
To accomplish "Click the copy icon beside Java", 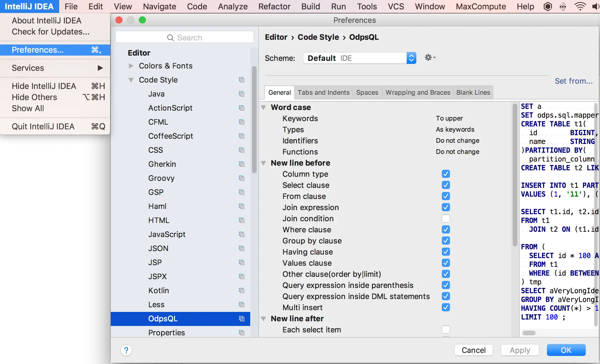I will coord(241,94).
